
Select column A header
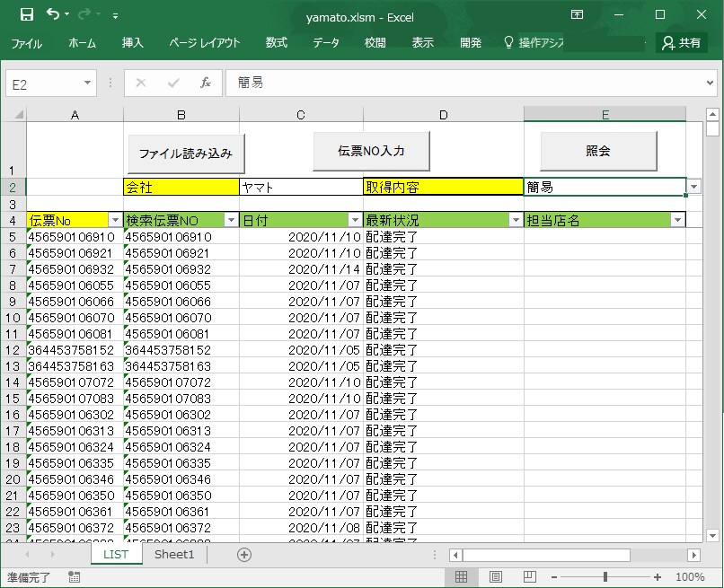(x=75, y=115)
